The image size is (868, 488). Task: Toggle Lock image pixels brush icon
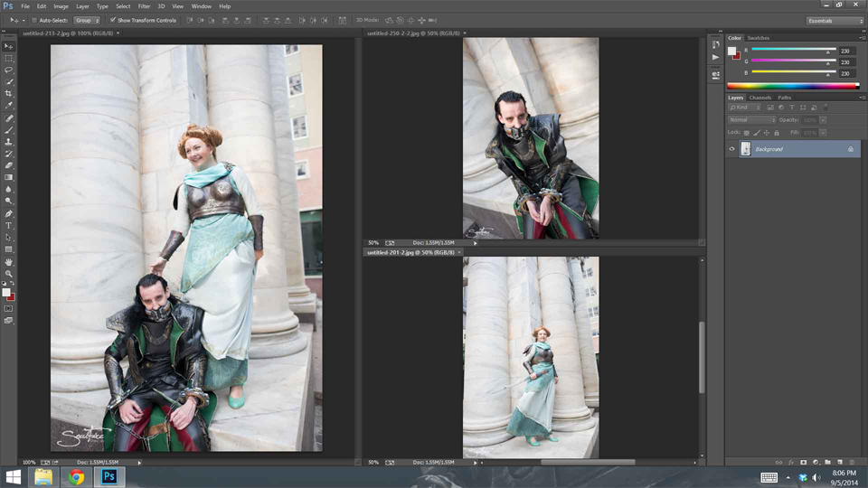pyautogui.click(x=756, y=133)
